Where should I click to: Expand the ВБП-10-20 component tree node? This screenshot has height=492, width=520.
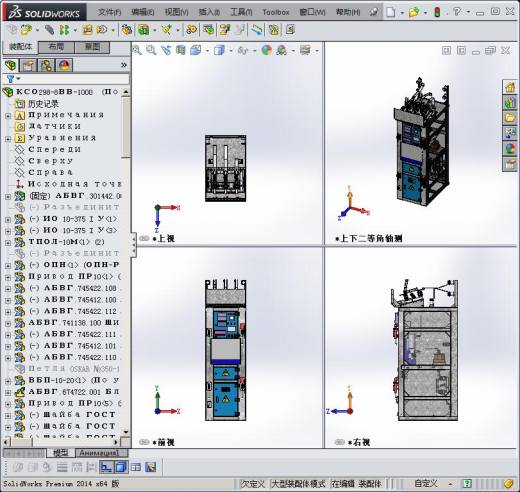coord(8,381)
